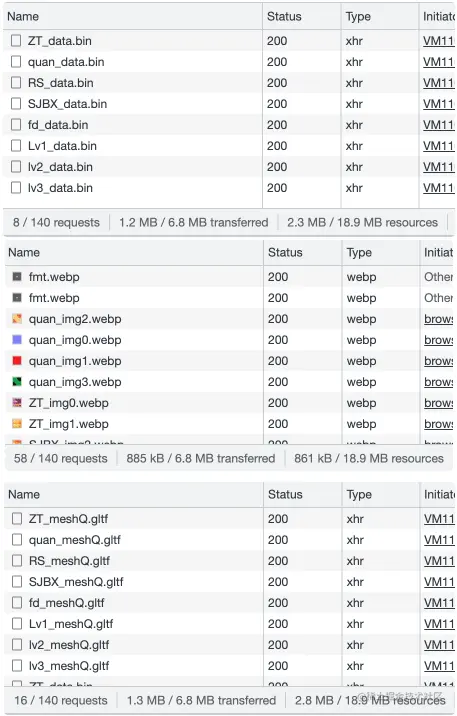Viewport: 457px width, 716px height.
Task: Click the red quan_img1.webp icon
Action: (x=17, y=361)
